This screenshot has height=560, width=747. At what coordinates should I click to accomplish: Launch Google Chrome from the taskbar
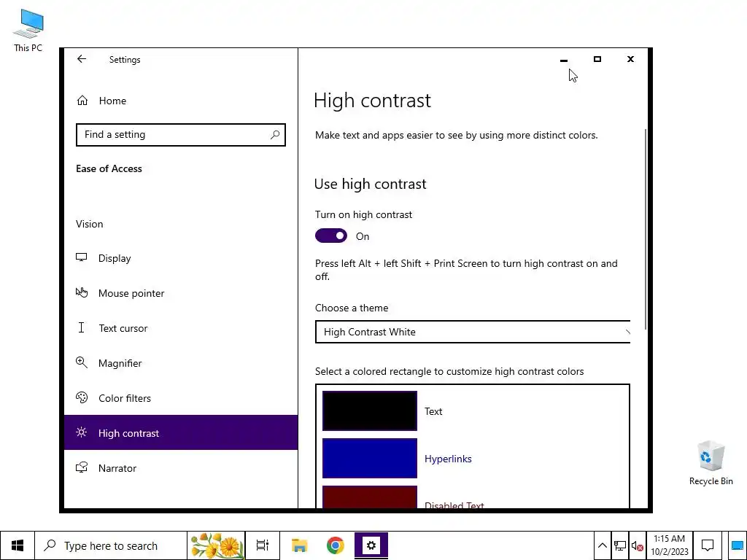(x=336, y=545)
